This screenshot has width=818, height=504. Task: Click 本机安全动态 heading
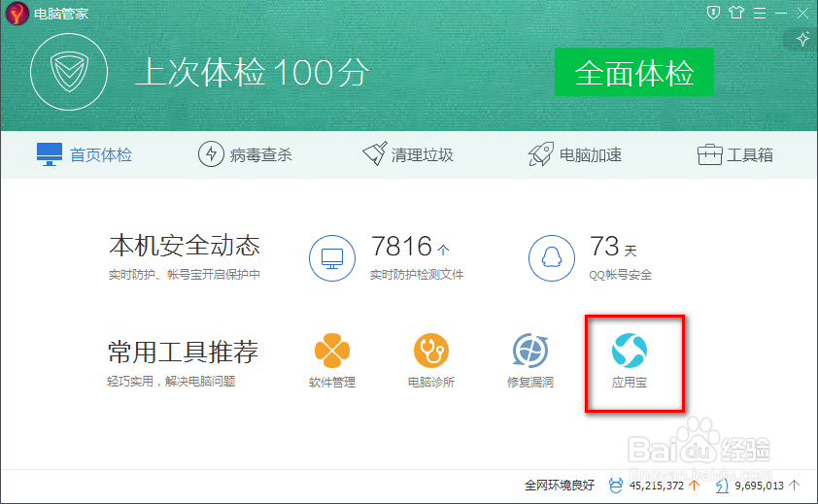(x=185, y=246)
